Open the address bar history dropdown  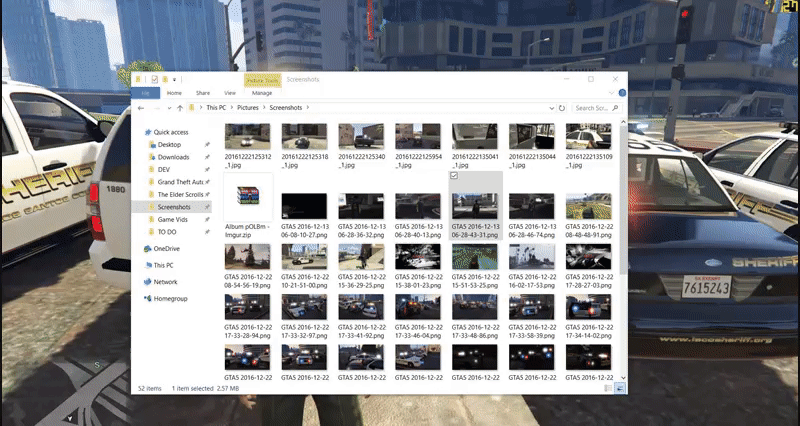552,108
